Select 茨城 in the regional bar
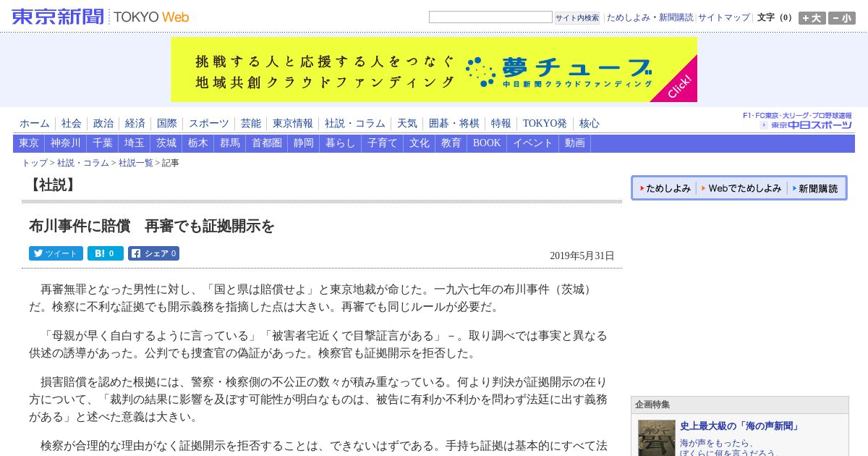Image resolution: width=868 pixels, height=456 pixels. [166, 143]
